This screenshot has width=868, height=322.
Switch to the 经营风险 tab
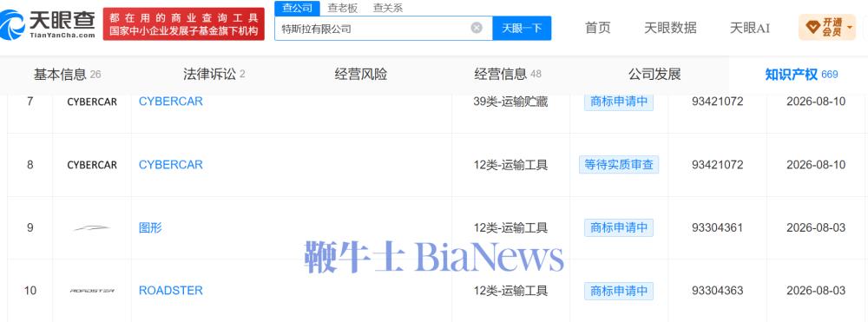pyautogui.click(x=361, y=74)
